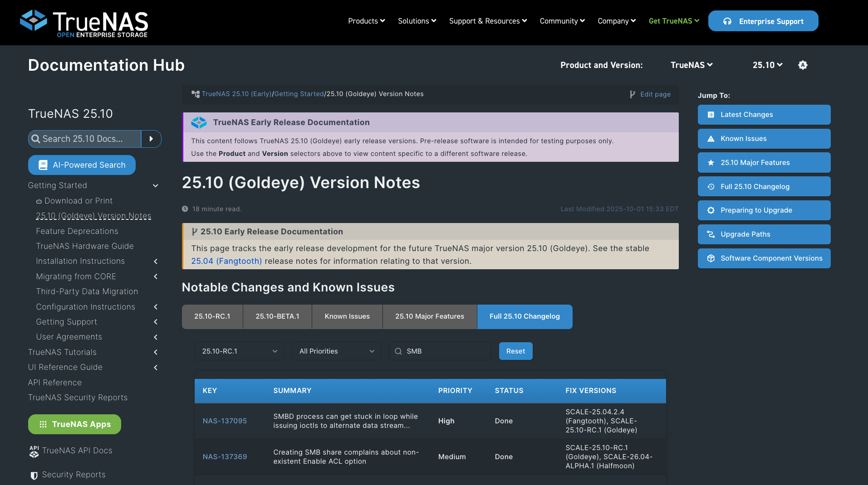This screenshot has width=868, height=485.
Task: Click Getting Started breadcrumb link
Action: click(299, 94)
